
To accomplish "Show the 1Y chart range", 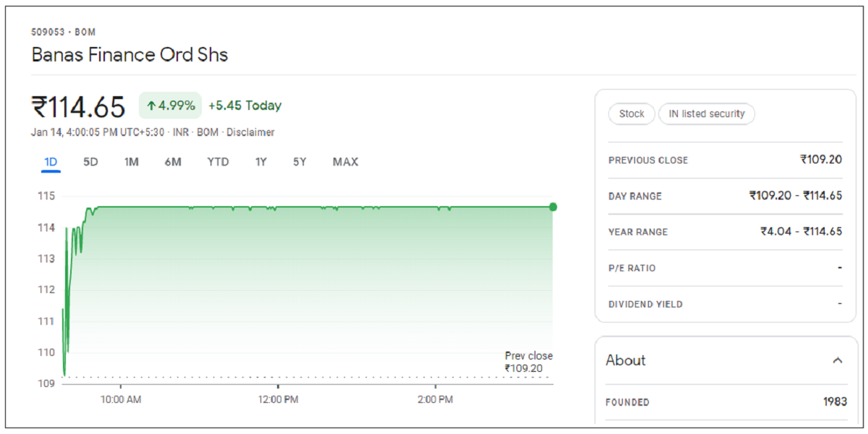I will tap(260, 162).
